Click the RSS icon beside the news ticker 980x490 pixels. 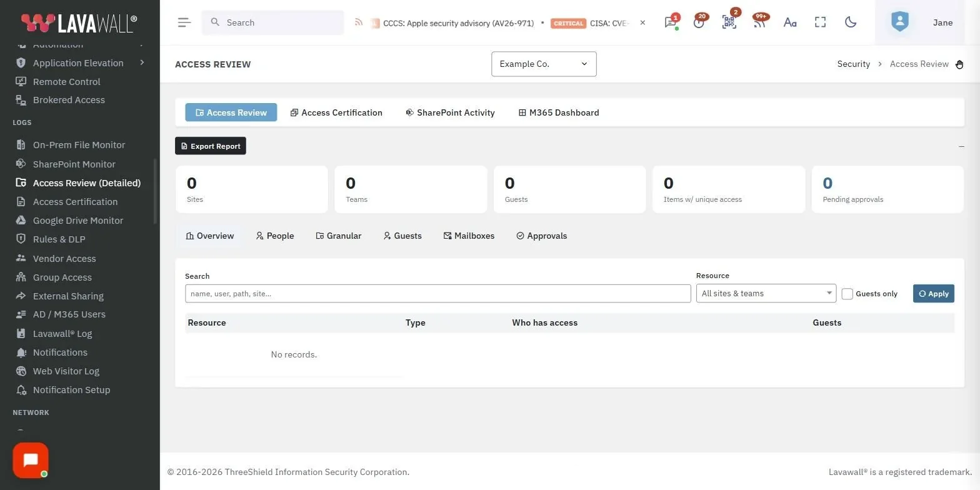pyautogui.click(x=359, y=22)
